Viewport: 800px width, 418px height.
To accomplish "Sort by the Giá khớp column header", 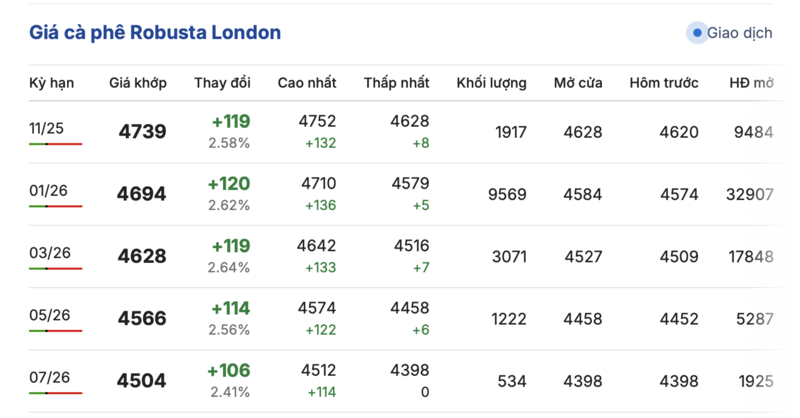I will click(x=138, y=83).
